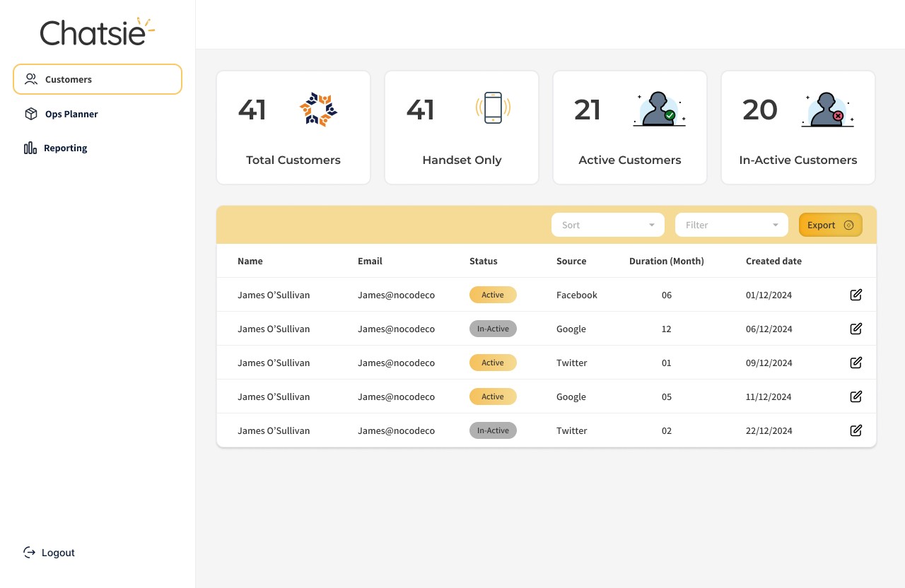Click the Email column header
The width and height of the screenshot is (905, 588).
pos(370,261)
